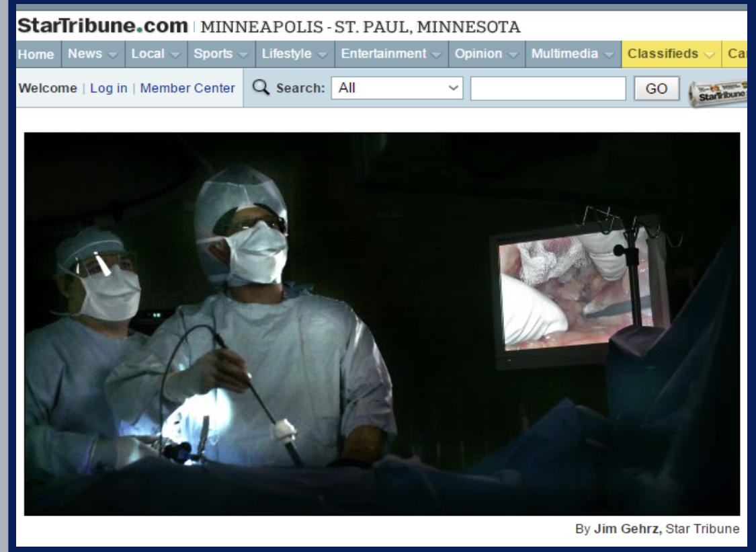Open the Sports menu
This screenshot has width=756, height=552.
point(221,54)
